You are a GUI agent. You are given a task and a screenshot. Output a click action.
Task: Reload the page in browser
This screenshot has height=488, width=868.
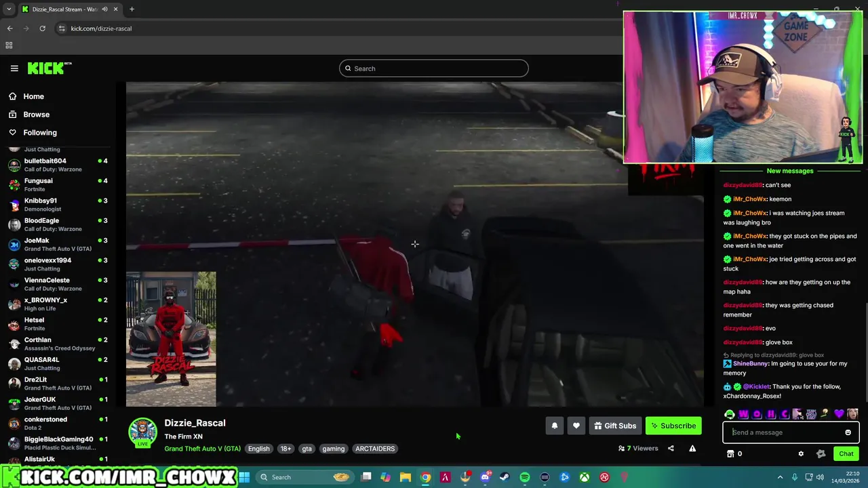[x=42, y=28]
